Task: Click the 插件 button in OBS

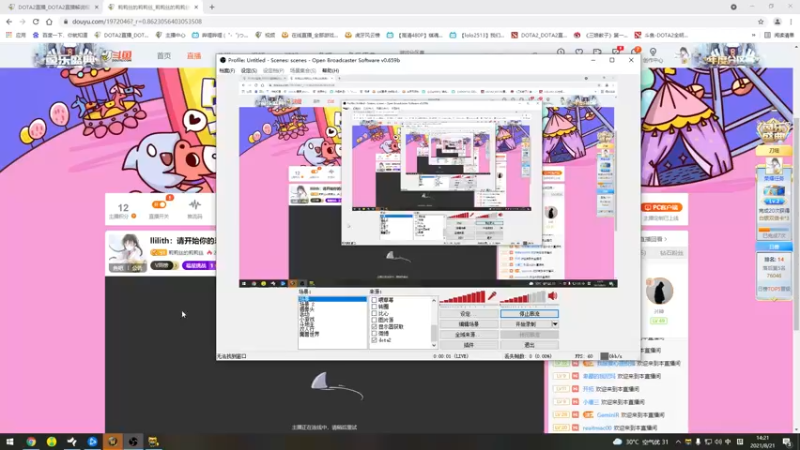Action: [468, 345]
